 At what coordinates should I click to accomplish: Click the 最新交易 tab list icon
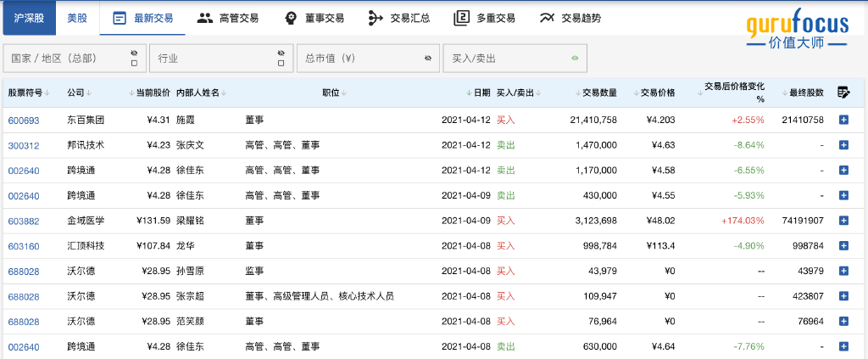pyautogui.click(x=119, y=19)
